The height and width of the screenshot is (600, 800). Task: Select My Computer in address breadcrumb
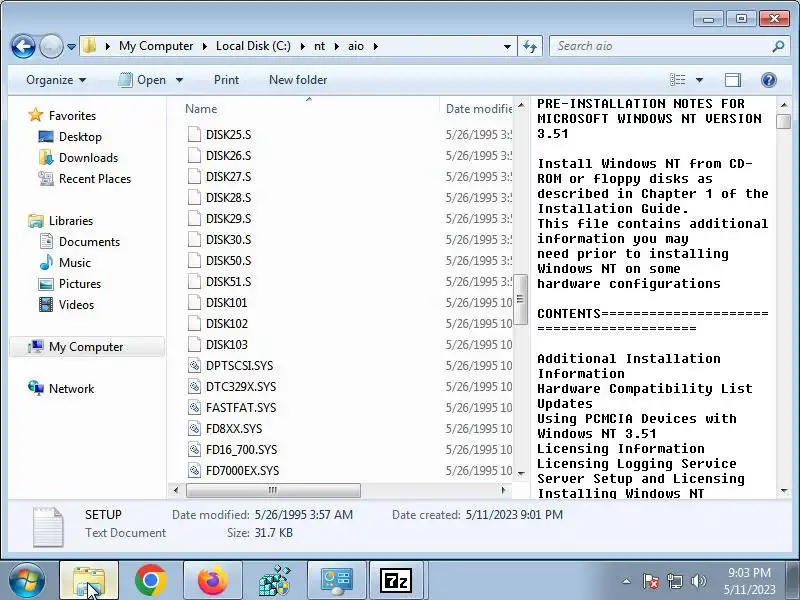pyautogui.click(x=156, y=46)
